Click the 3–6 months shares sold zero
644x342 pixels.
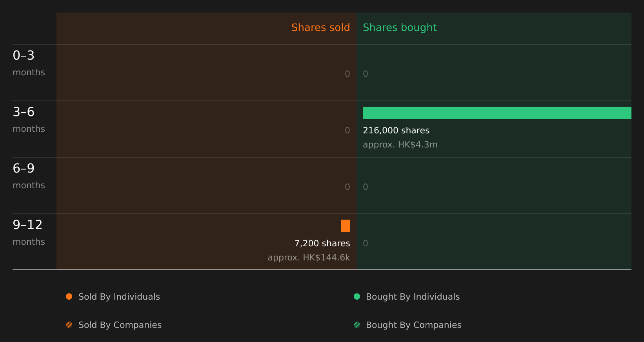(x=347, y=131)
